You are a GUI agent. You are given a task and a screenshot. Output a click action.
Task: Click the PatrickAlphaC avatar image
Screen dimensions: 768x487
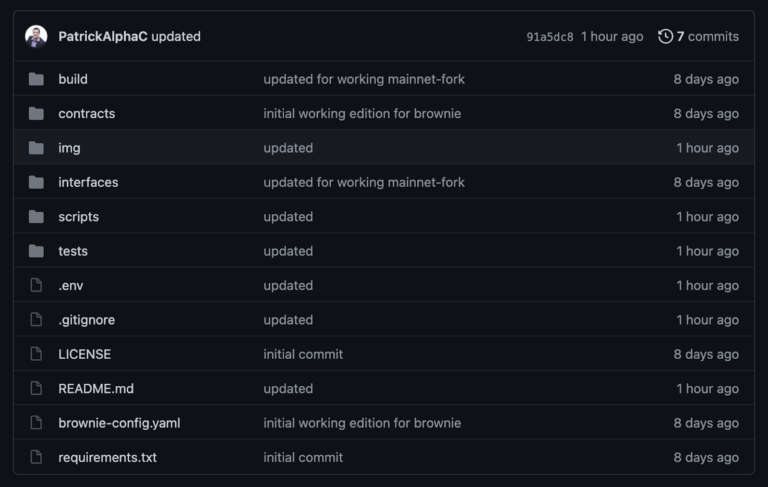tap(36, 36)
